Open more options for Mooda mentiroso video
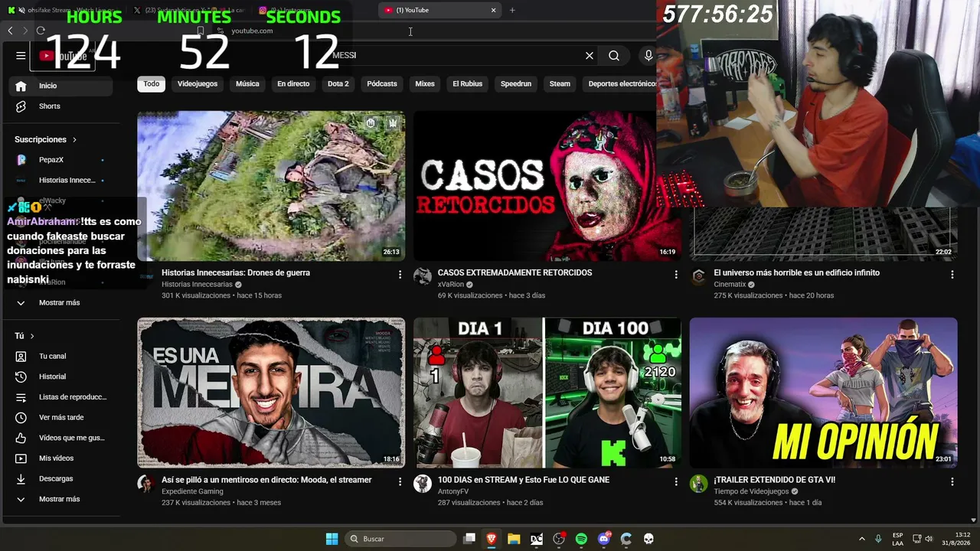The width and height of the screenshot is (980, 551). (400, 482)
